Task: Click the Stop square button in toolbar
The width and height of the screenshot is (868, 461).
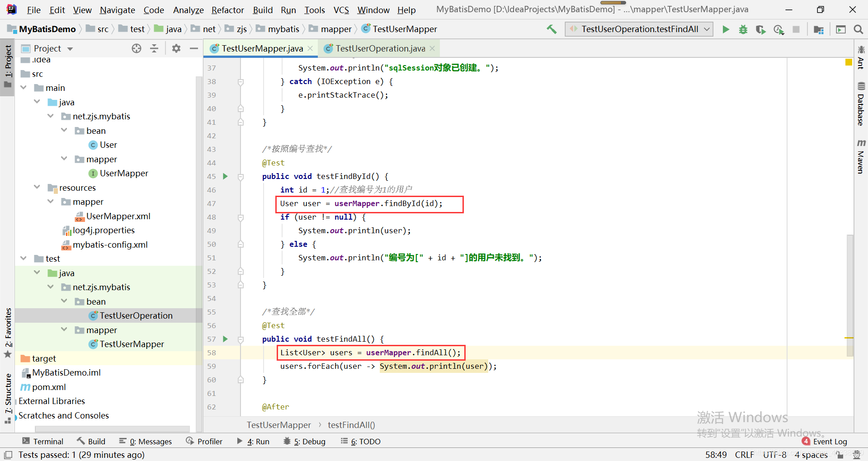Action: point(796,29)
